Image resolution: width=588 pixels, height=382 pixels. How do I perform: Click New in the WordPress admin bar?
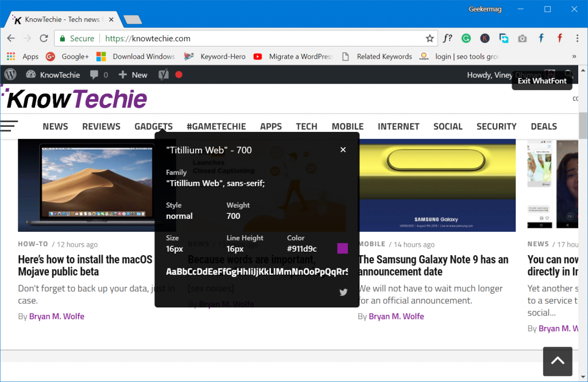(133, 75)
